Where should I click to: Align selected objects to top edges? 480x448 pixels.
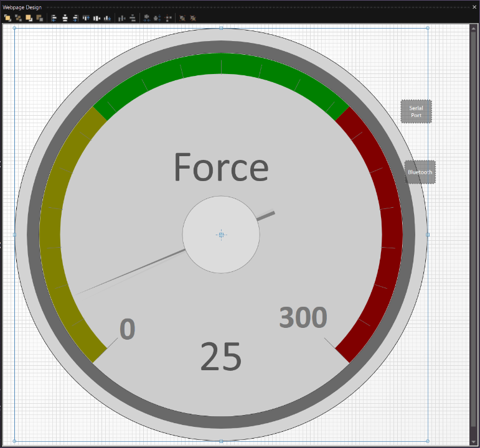click(86, 18)
